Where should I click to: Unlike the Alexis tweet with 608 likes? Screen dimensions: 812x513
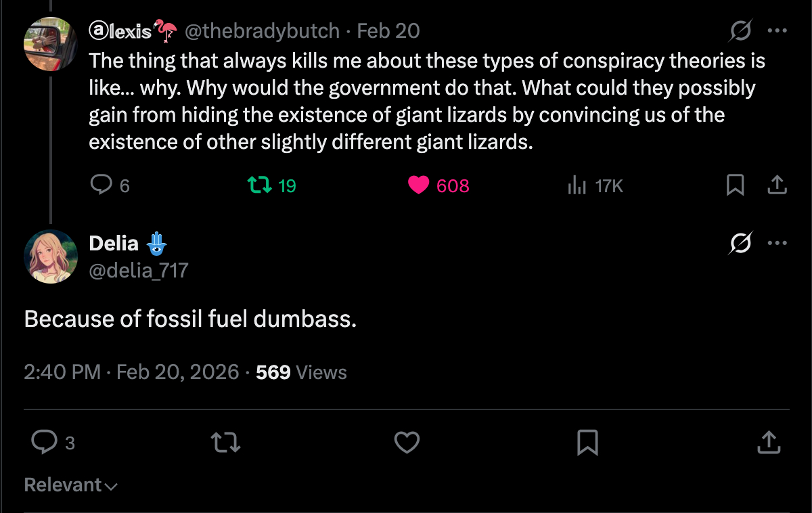(x=419, y=185)
